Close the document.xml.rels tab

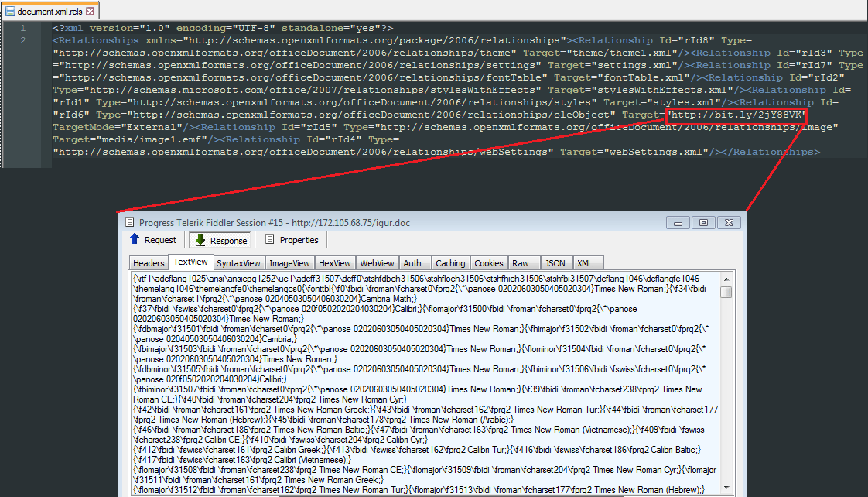coord(91,12)
